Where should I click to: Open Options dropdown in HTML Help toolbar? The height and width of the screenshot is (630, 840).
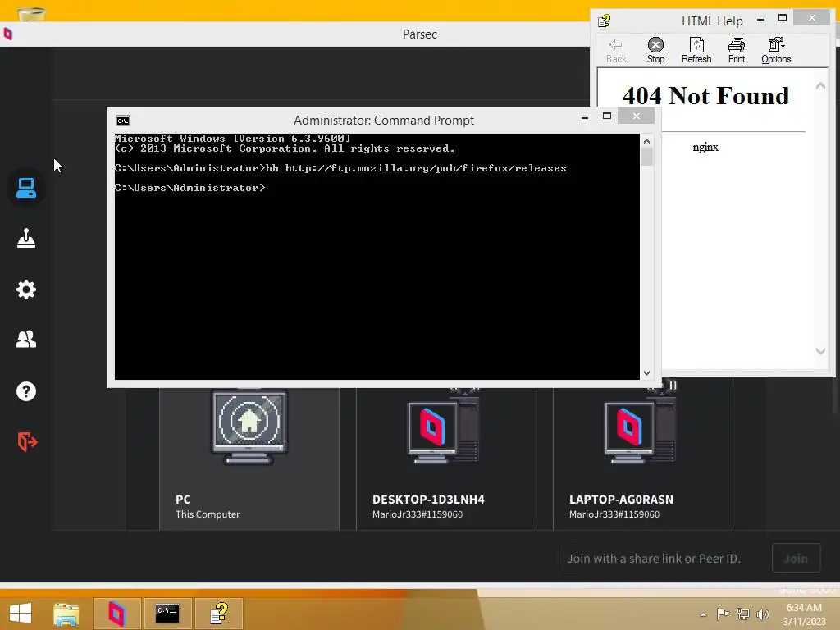[x=776, y=51]
